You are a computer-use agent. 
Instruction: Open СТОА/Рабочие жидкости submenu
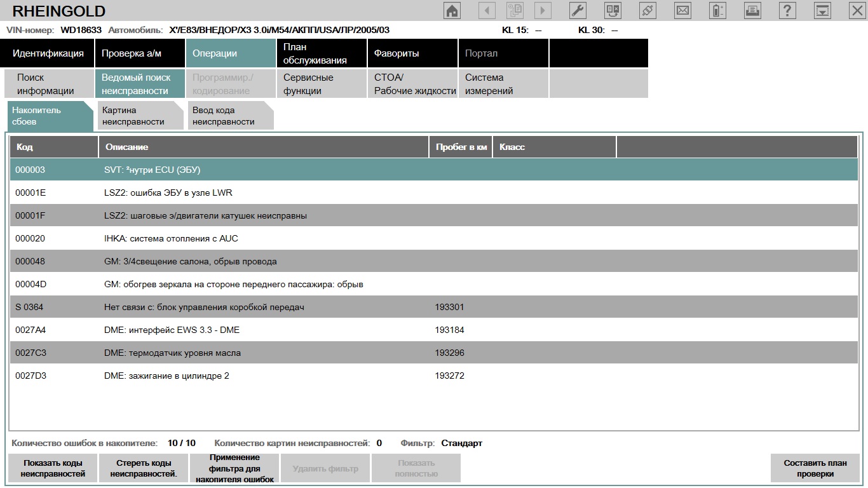[x=412, y=84]
